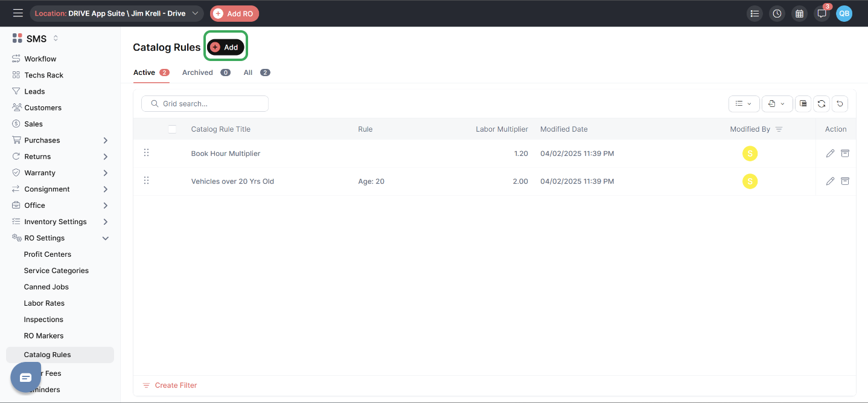
Task: Edit the Book Hour Multiplier rule
Action: tap(830, 153)
